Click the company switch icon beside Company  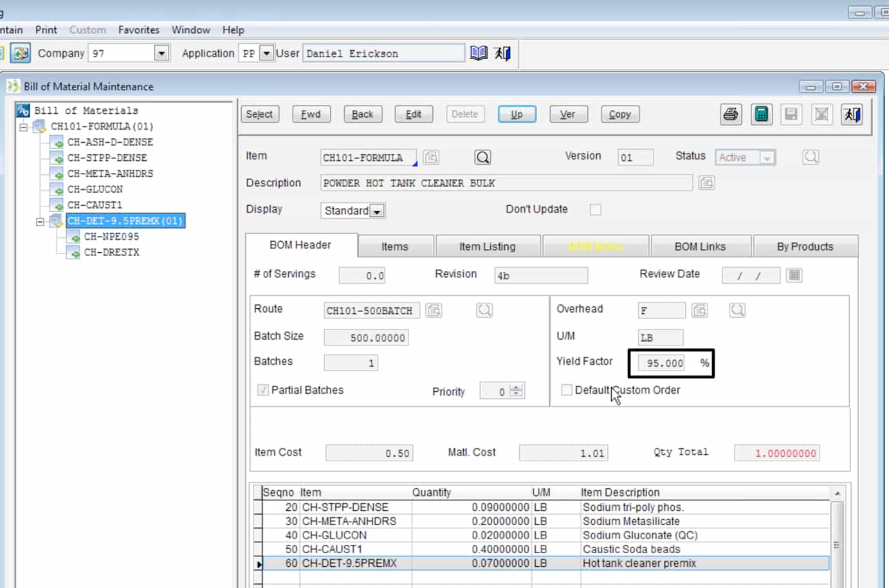coord(21,53)
